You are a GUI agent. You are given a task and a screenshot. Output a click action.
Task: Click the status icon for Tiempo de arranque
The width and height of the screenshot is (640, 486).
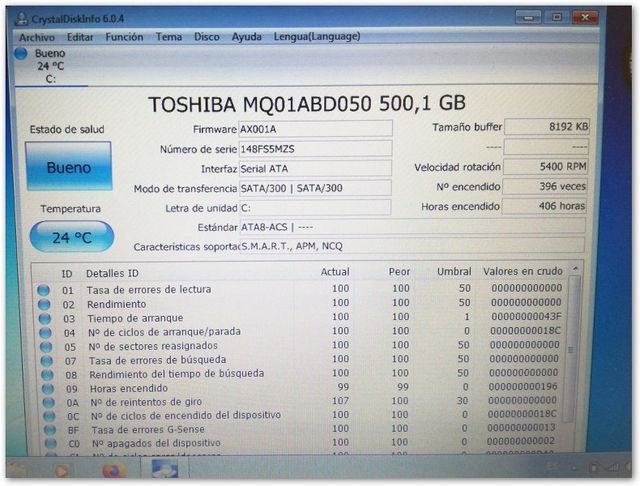[x=45, y=319]
